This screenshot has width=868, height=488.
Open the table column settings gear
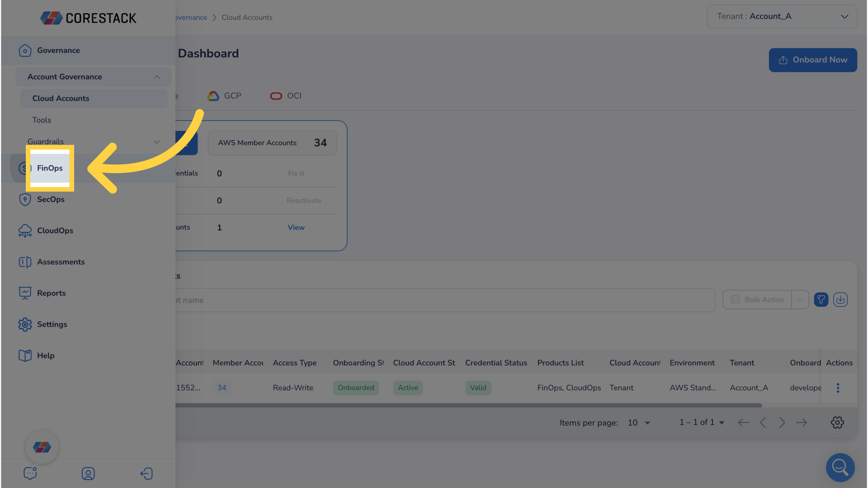pyautogui.click(x=837, y=422)
